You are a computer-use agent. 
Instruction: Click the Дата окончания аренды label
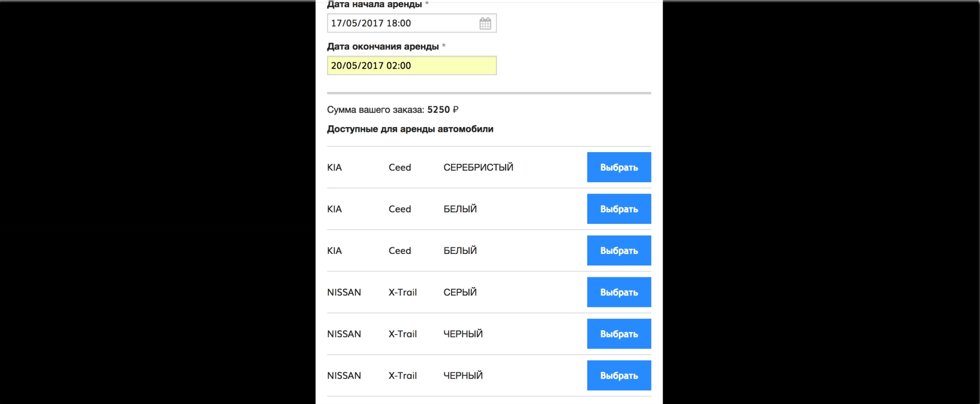(x=383, y=46)
